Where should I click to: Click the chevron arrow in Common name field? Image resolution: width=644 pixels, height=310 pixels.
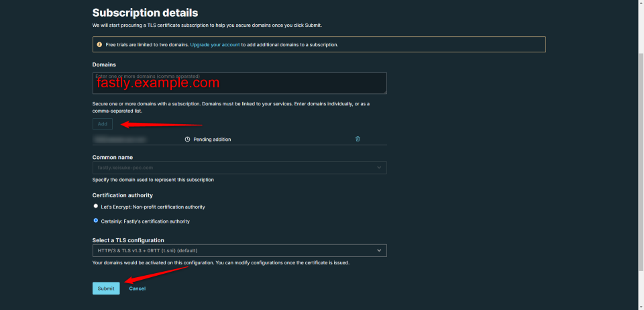pos(379,168)
